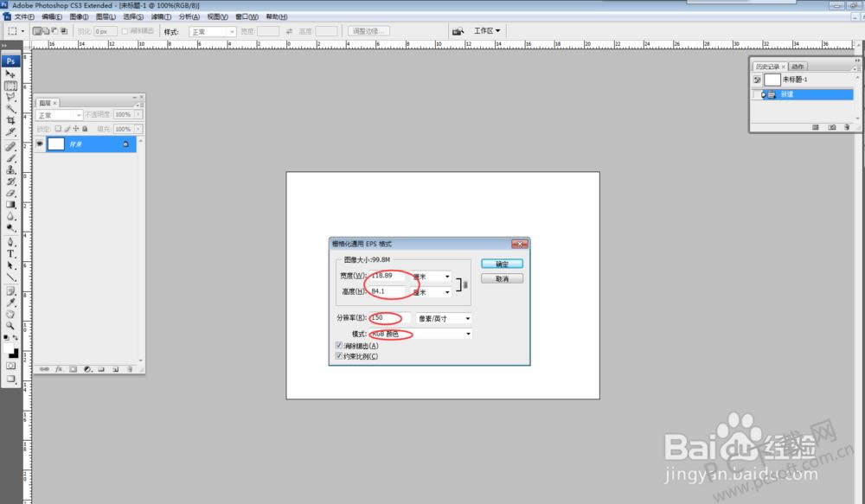Switch to the 动作 tab
Image resolution: width=865 pixels, height=504 pixels.
click(x=797, y=67)
